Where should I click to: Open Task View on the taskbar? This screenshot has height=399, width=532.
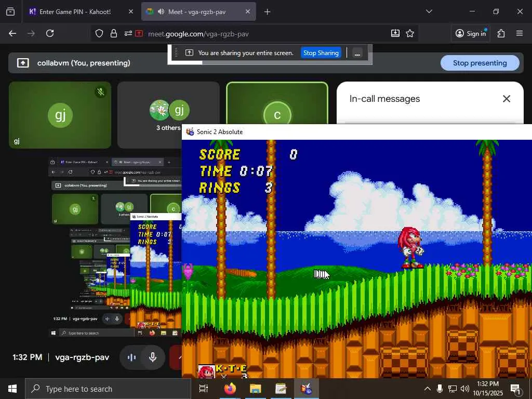pyautogui.click(x=204, y=389)
